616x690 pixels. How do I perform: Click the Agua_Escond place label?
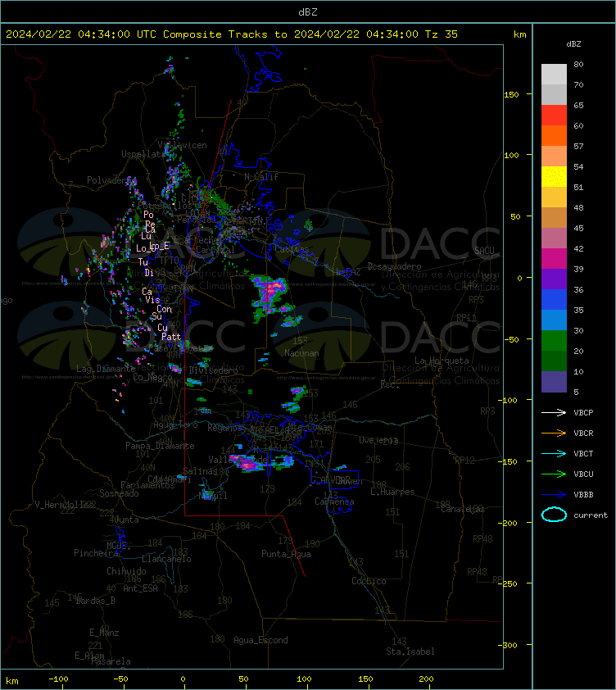click(x=260, y=640)
